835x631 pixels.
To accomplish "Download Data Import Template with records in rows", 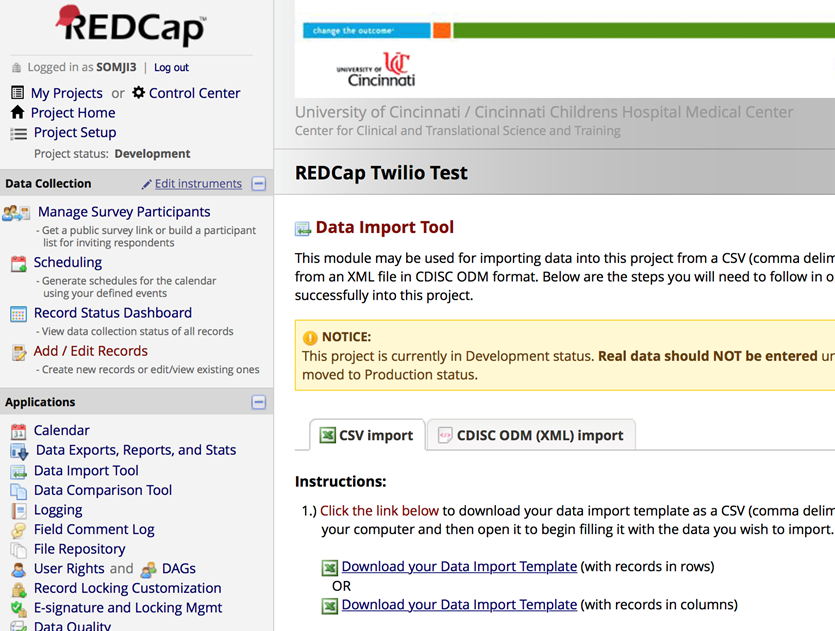I will 459,567.
